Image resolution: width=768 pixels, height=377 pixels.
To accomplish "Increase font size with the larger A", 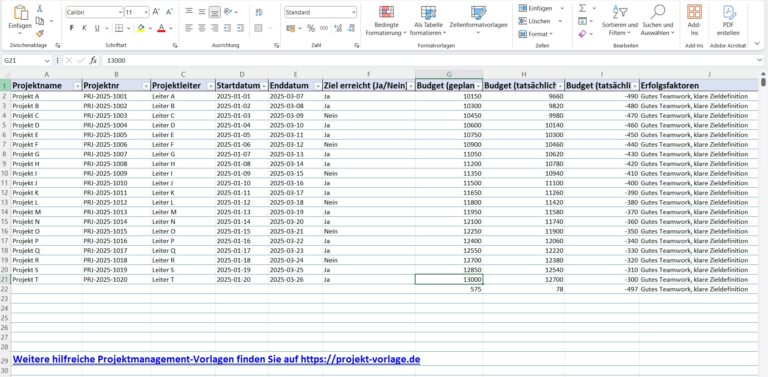I will click(x=156, y=12).
